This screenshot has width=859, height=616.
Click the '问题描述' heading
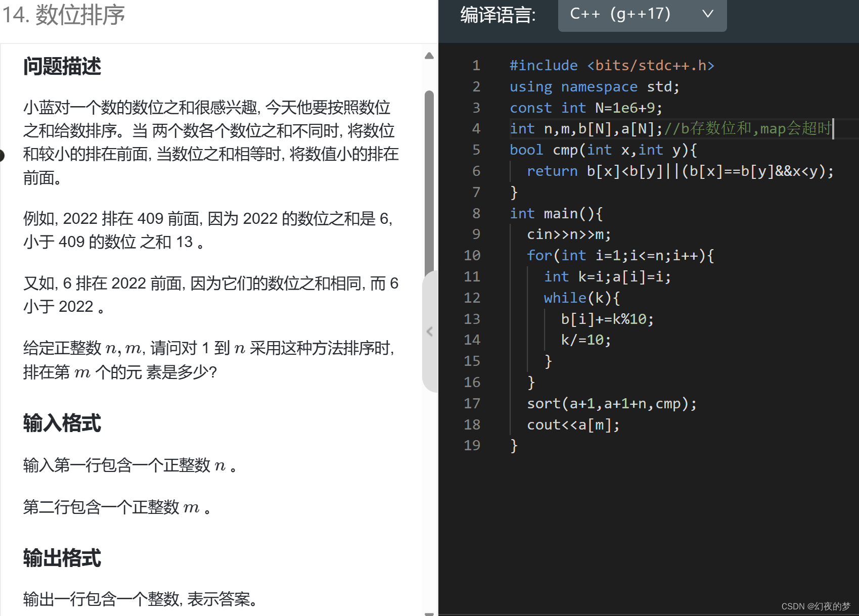pyautogui.click(x=62, y=66)
